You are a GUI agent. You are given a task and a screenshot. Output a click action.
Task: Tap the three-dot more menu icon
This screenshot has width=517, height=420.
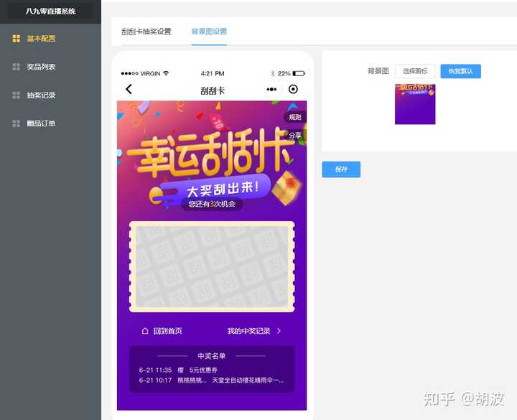(x=271, y=90)
